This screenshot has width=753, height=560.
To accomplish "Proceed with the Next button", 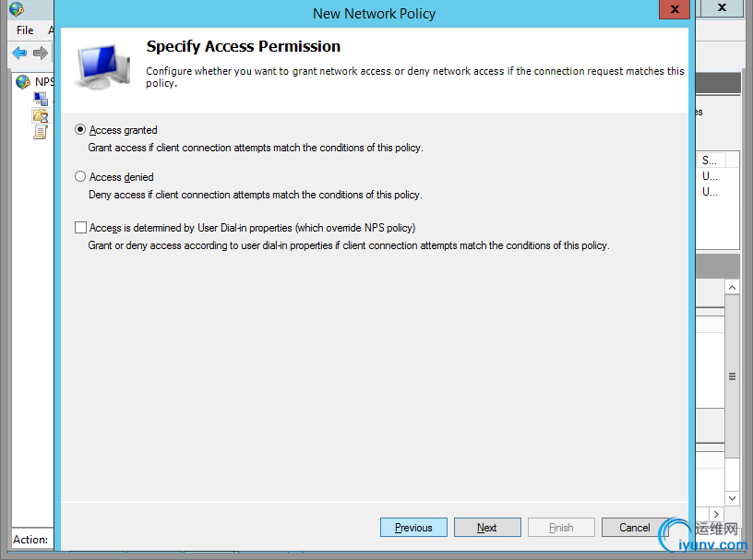I will pos(487,528).
